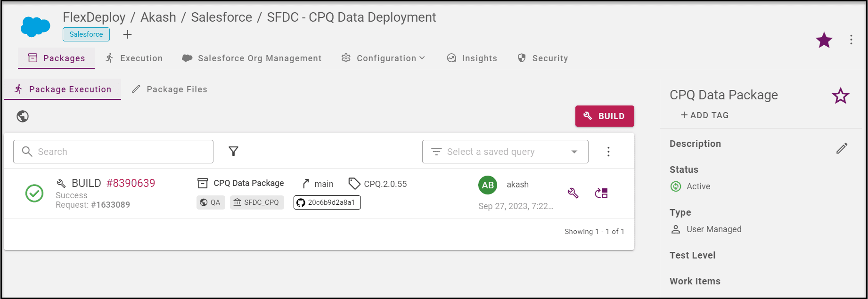Switch to the Execution tab

[134, 58]
